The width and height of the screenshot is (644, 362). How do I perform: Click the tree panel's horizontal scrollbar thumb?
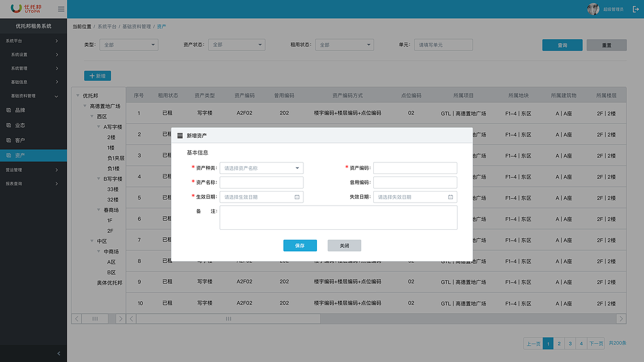[95, 319]
